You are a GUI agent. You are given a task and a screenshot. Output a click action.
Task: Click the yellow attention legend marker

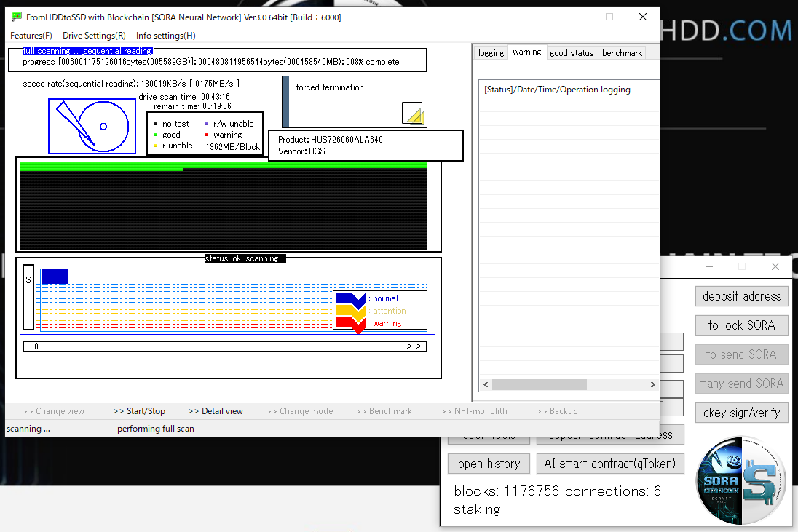click(x=351, y=311)
